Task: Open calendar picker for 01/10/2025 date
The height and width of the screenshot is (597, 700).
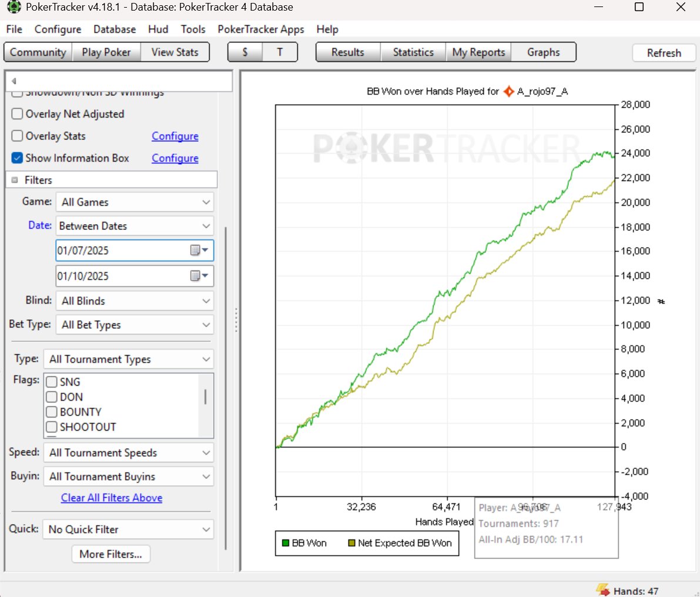Action: [x=199, y=276]
